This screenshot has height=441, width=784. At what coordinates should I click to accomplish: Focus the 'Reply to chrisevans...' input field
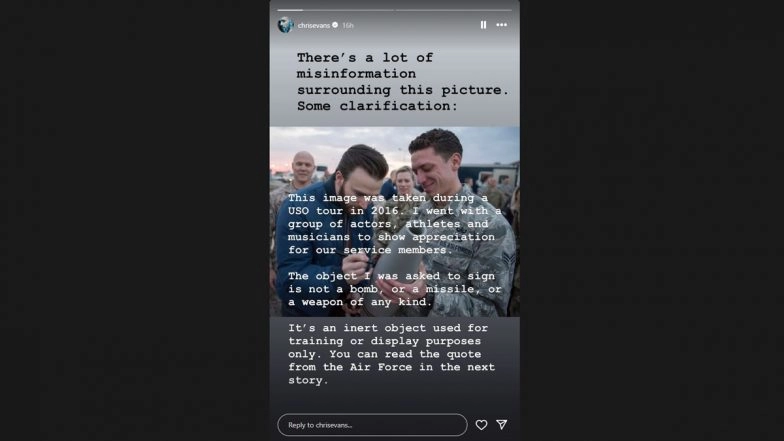tap(372, 424)
